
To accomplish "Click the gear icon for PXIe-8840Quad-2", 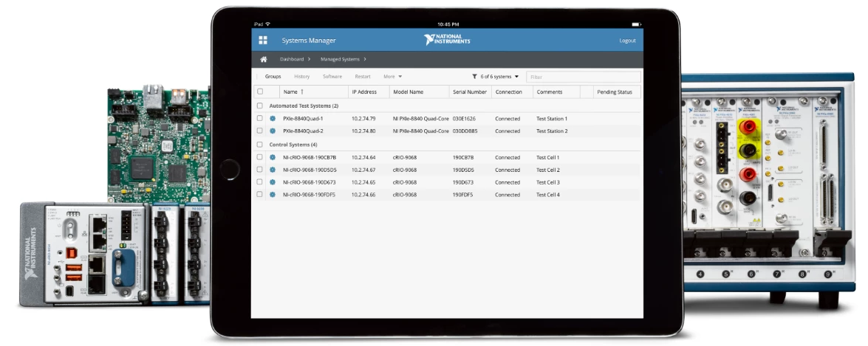I will pos(273,131).
